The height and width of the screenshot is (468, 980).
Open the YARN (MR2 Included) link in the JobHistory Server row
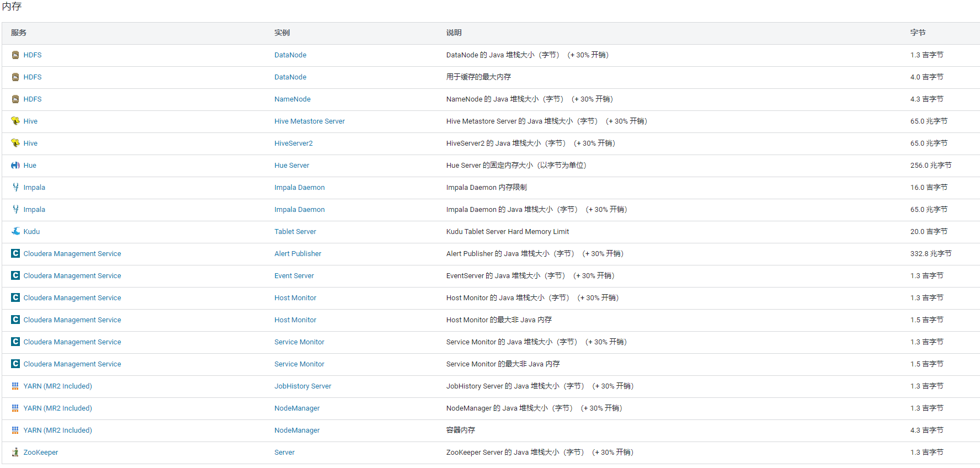(58, 386)
